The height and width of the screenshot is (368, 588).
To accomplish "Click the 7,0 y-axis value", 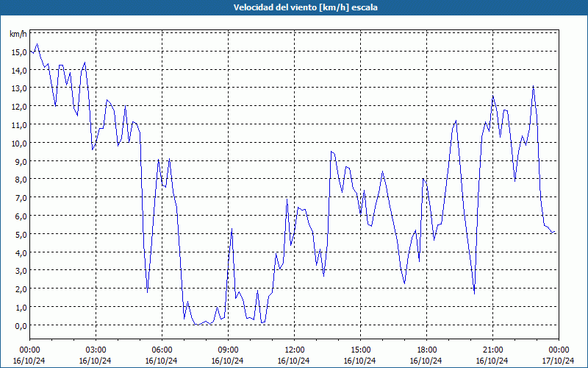I will [21, 198].
